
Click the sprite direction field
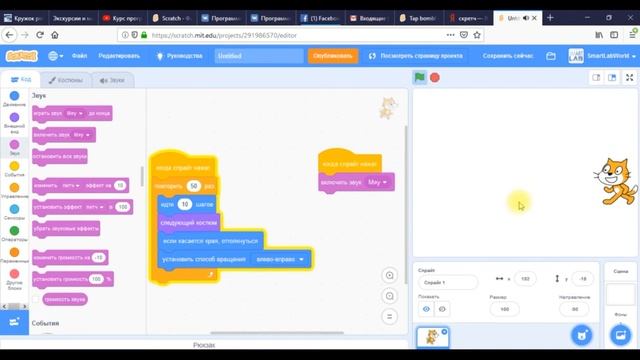click(575, 309)
